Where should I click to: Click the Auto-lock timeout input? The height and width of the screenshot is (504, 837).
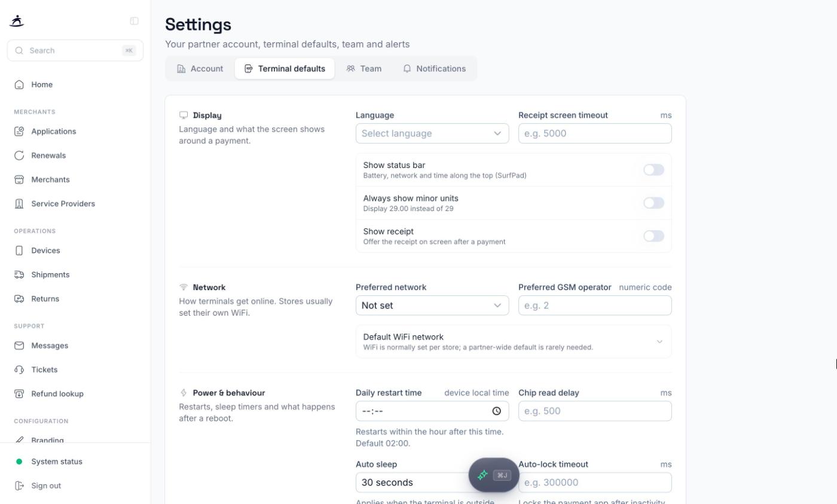click(595, 482)
